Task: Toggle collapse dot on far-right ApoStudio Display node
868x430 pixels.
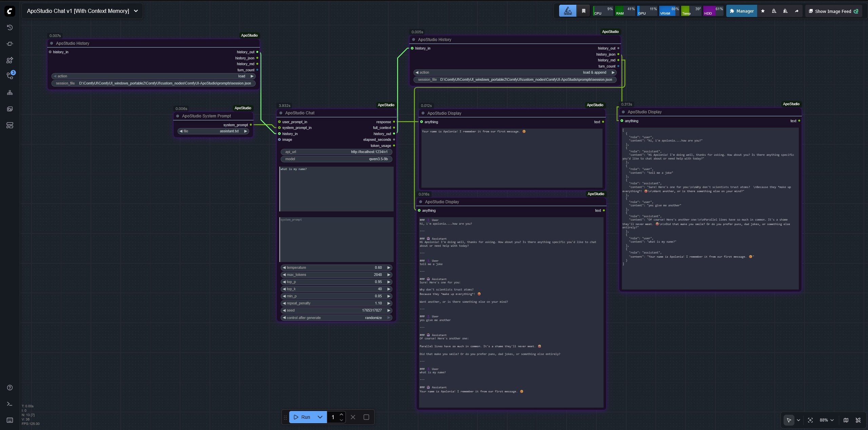Action: [x=623, y=112]
